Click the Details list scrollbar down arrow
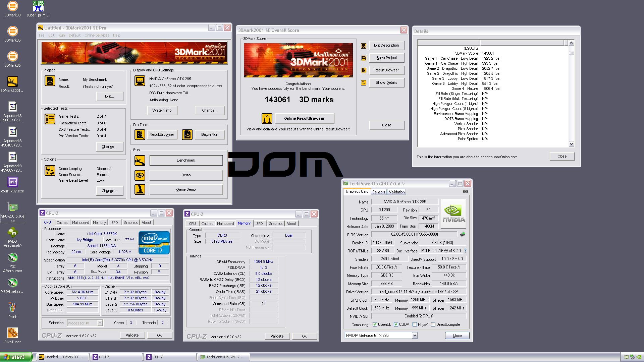This screenshot has width=644, height=362. [x=571, y=144]
